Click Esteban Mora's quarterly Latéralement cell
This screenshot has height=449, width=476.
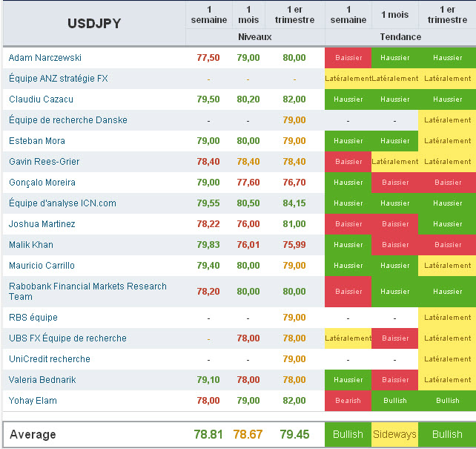coord(447,141)
